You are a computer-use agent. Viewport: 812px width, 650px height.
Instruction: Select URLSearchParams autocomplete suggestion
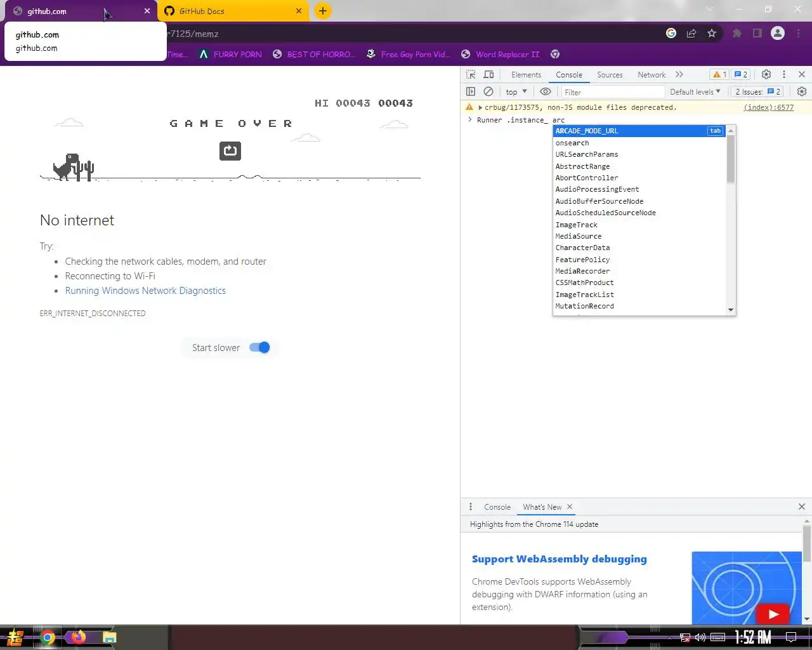coord(639,154)
